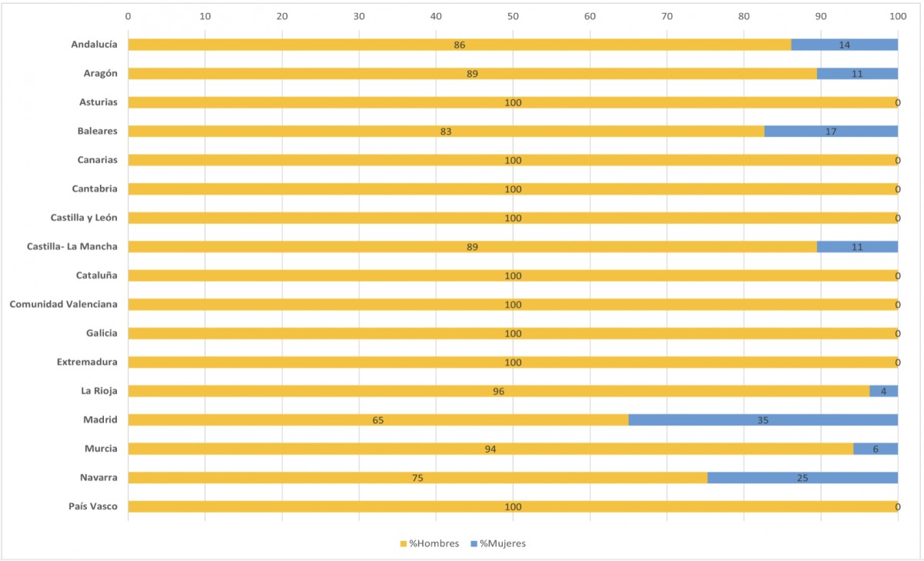Click the Comunidad Valenciana axis label

click(x=63, y=304)
